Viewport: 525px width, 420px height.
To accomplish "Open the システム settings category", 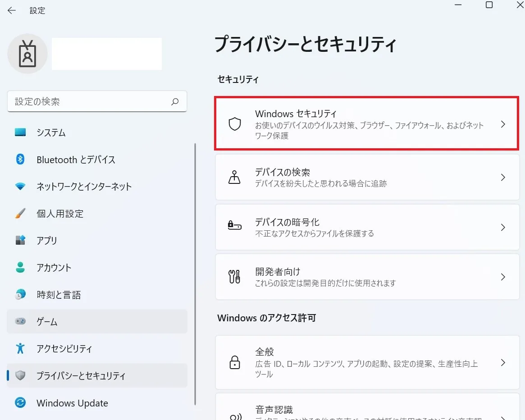I will pyautogui.click(x=51, y=132).
